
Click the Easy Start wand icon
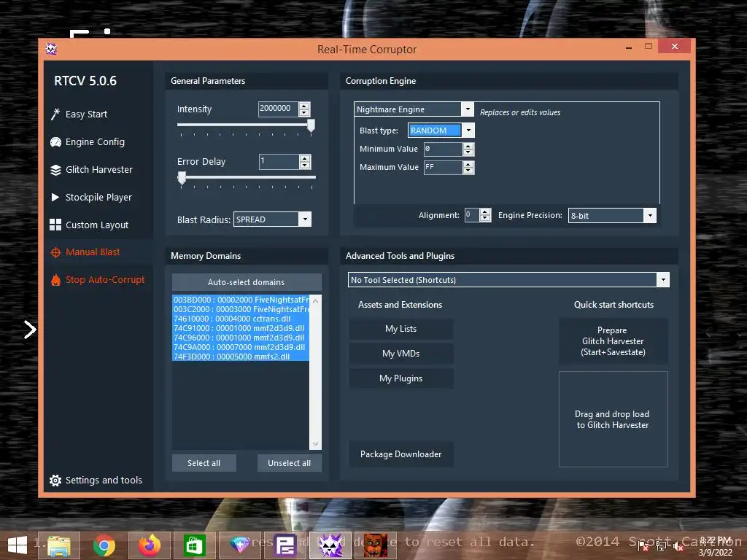tap(55, 114)
